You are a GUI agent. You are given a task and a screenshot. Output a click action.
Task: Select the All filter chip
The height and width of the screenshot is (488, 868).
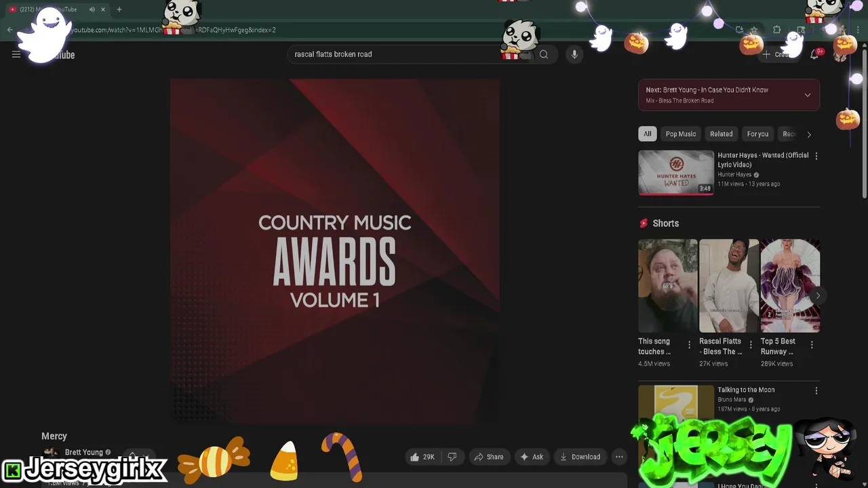click(x=648, y=134)
